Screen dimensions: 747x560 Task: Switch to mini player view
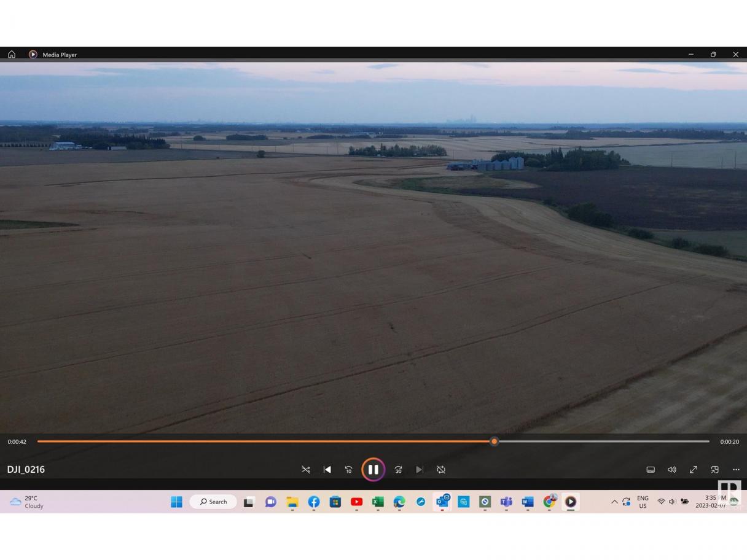click(x=715, y=470)
